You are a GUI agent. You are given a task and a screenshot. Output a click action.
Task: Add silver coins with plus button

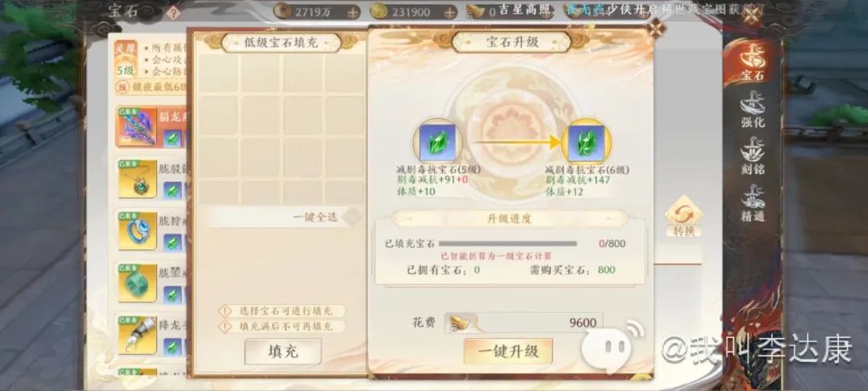pyautogui.click(x=353, y=11)
